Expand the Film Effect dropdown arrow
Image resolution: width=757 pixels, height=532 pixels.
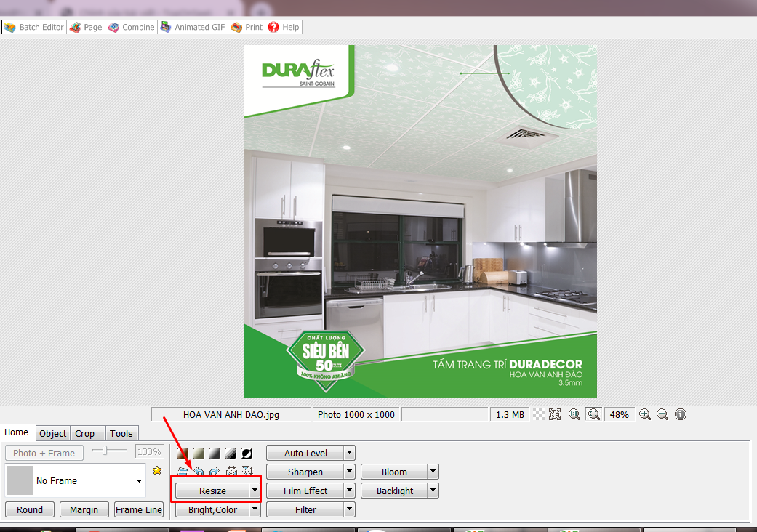pyautogui.click(x=349, y=491)
